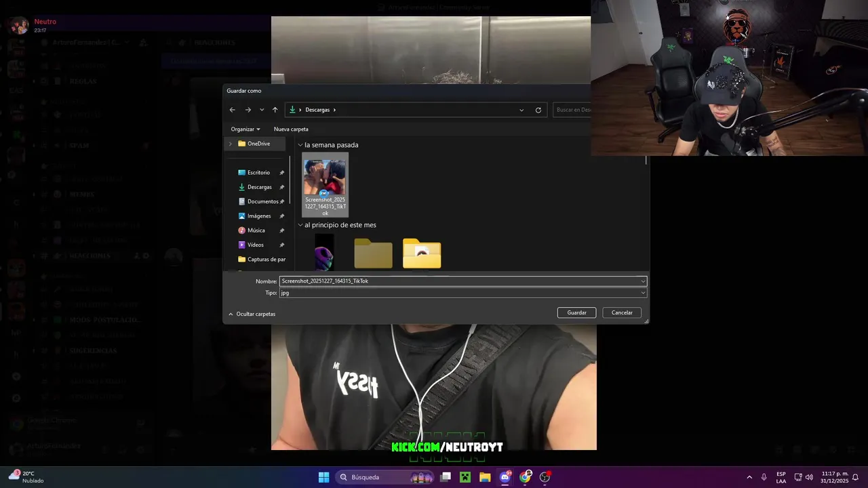The image size is (868, 488).
Task: Switch to Google Chrome on the taskbar
Action: [525, 477]
